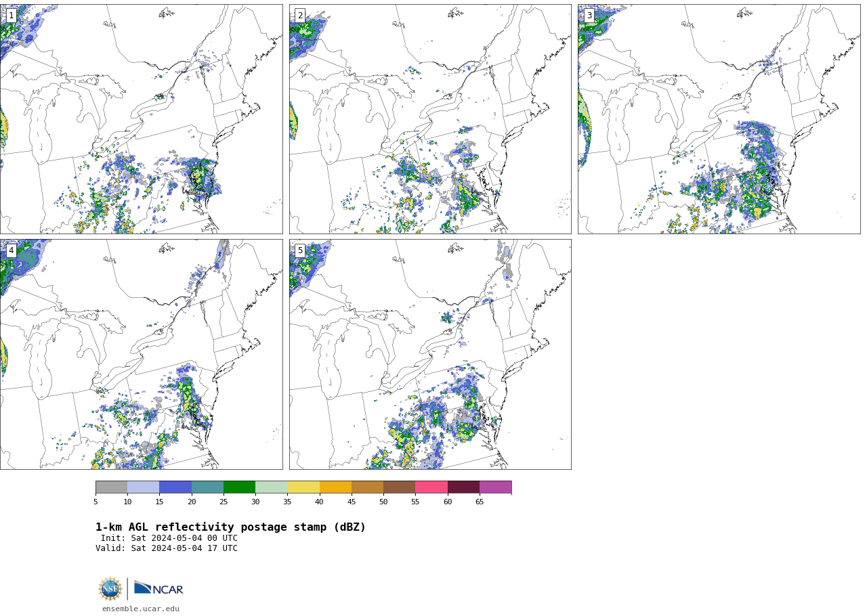
Task: Select the maroon 60-65 dBZ swatch
Action: tap(463, 487)
